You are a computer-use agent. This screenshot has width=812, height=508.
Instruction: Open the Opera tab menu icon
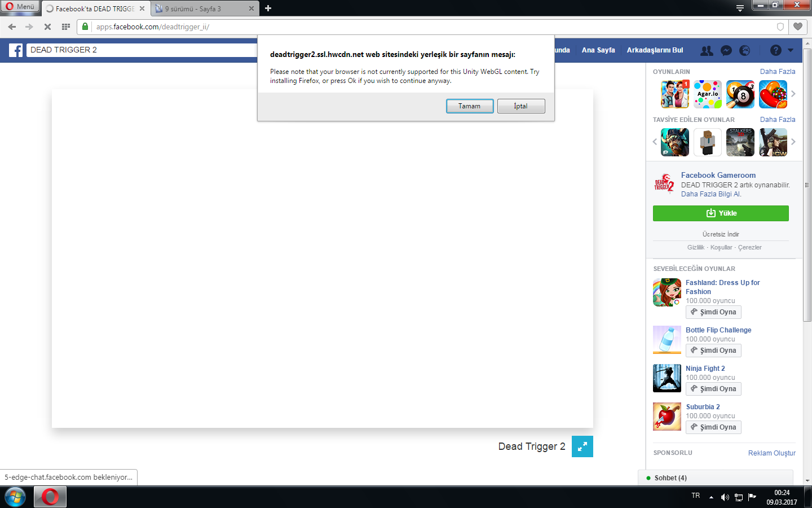[740, 8]
